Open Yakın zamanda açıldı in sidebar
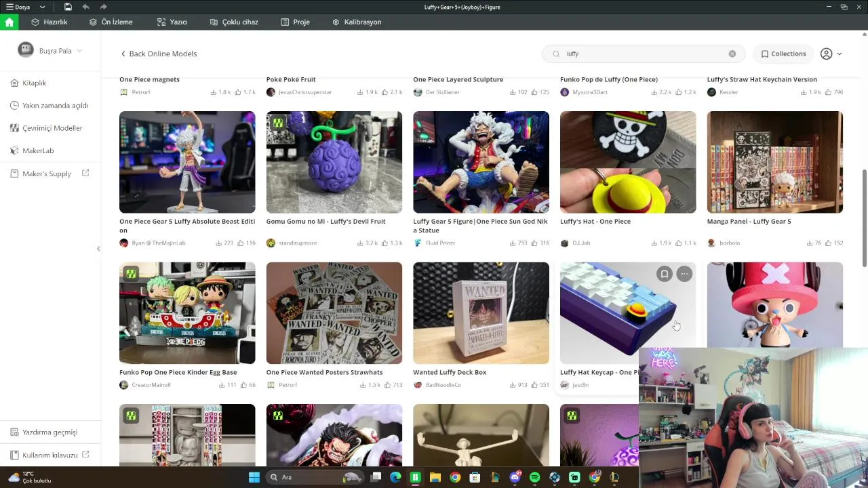868x488 pixels. [50, 105]
